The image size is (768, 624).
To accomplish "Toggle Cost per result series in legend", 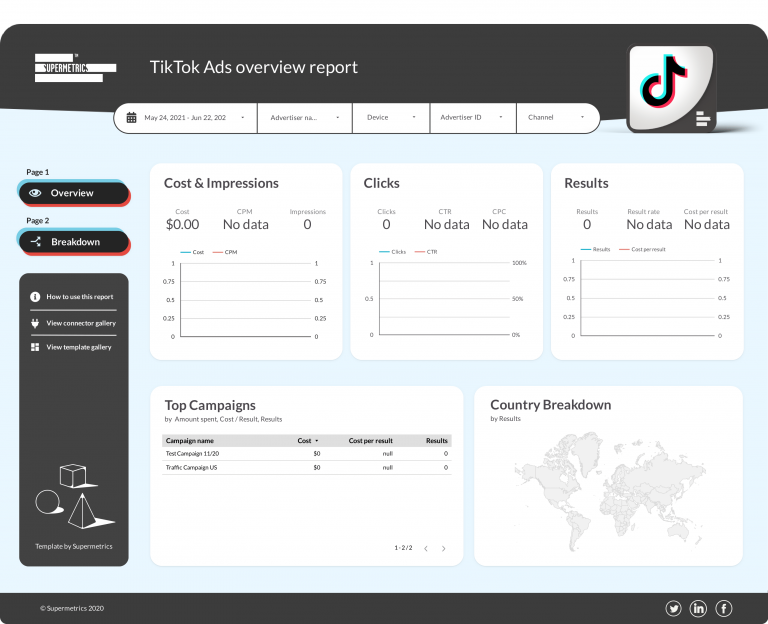I will click(x=642, y=249).
